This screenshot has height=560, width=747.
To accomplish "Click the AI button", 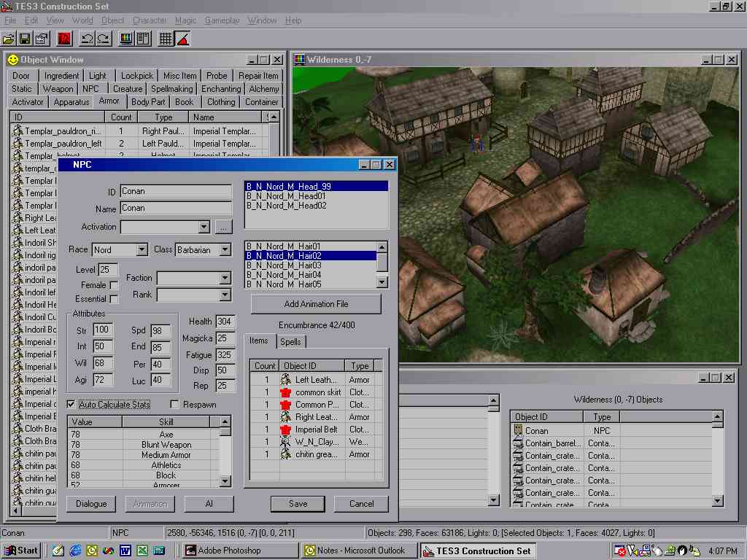I will 209,504.
